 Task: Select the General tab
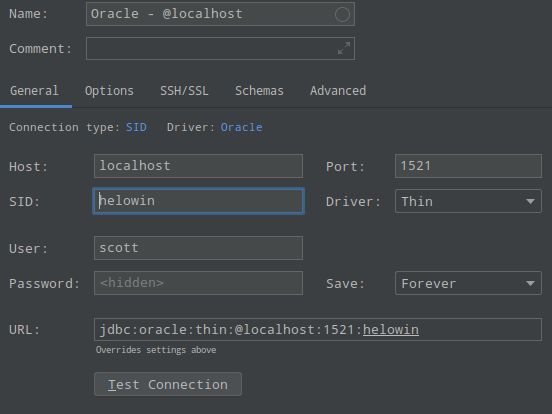(x=34, y=91)
